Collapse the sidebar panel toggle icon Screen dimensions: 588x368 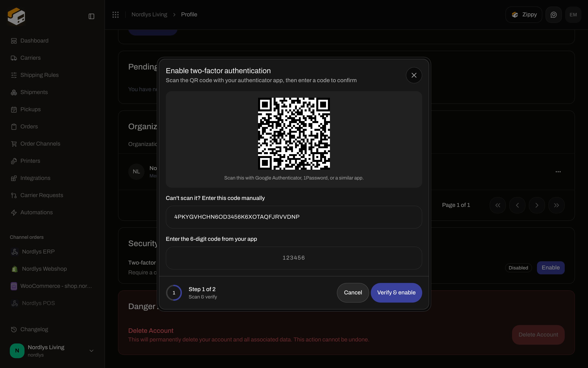[91, 16]
